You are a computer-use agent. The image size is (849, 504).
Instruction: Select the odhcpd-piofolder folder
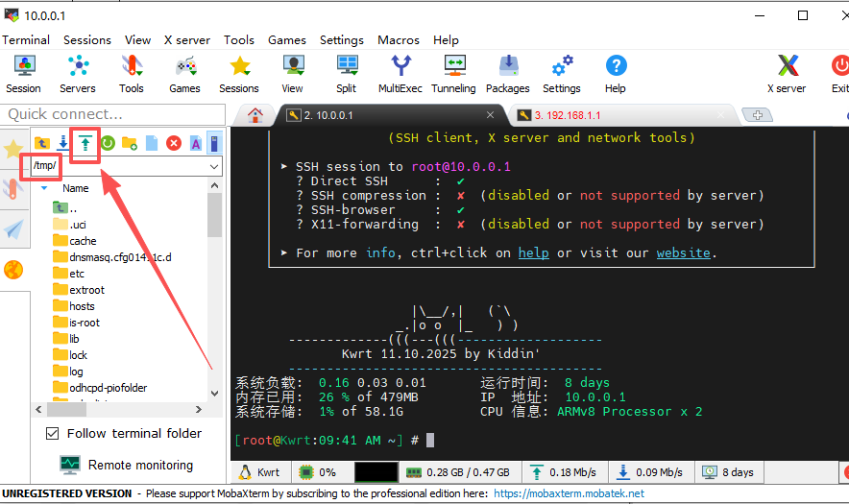(x=100, y=388)
